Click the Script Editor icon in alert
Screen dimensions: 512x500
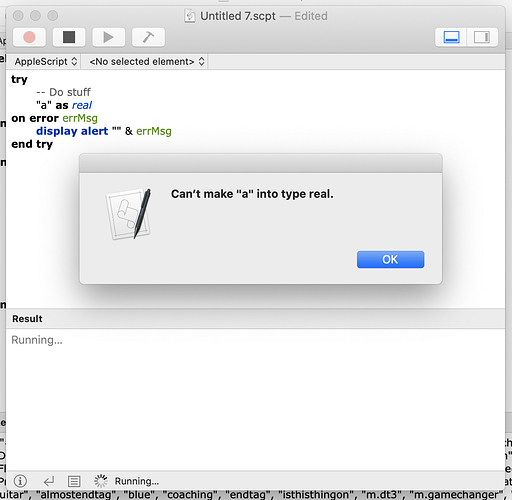pyautogui.click(x=129, y=214)
